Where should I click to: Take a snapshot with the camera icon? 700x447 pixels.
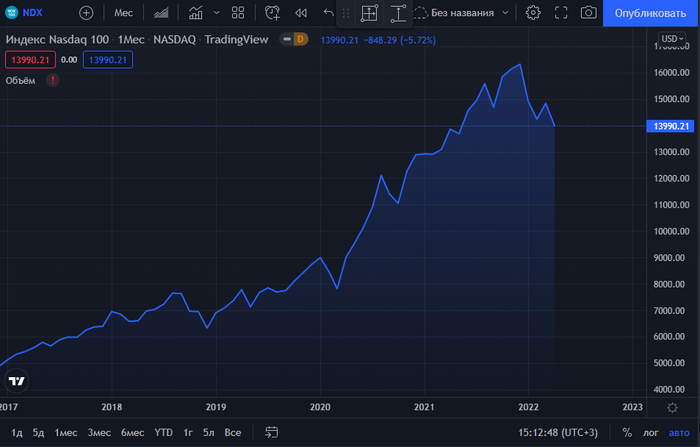(588, 13)
